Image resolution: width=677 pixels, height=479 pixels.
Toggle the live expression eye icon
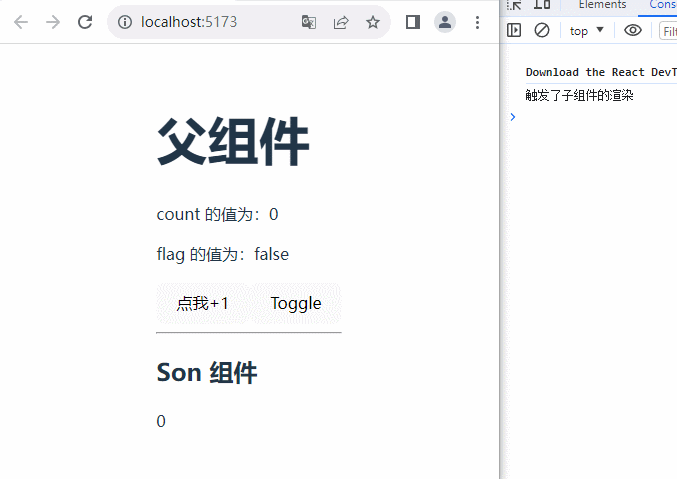click(632, 30)
